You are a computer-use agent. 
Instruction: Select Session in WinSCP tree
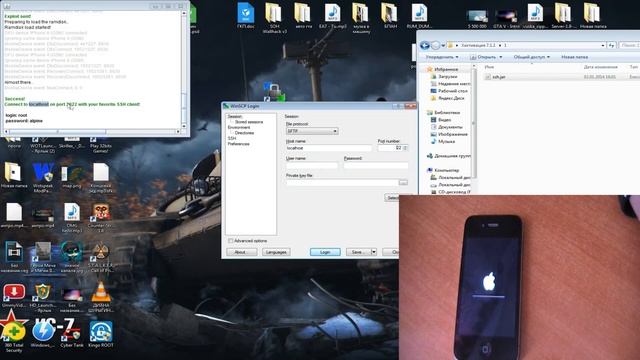(x=235, y=117)
